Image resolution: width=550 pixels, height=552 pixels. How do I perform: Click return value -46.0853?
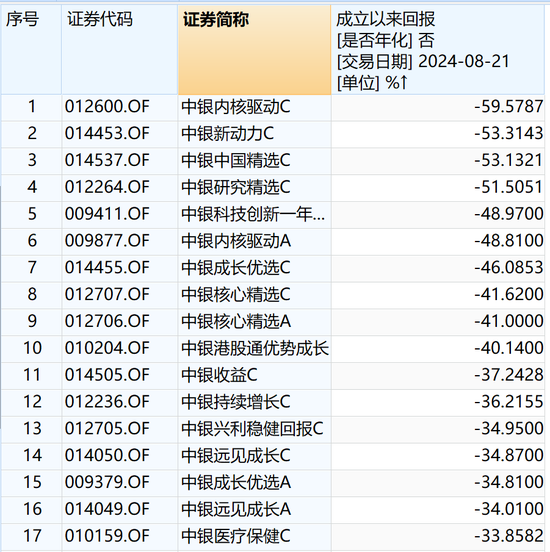point(509,268)
